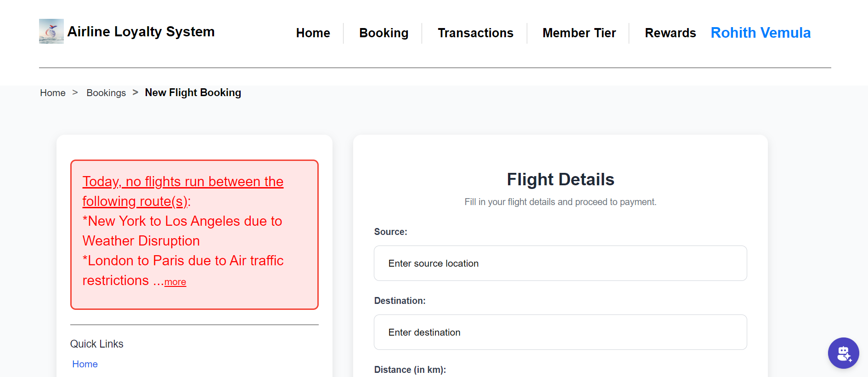Open the Home quick link
Viewport: 868px width, 377px height.
(85, 364)
